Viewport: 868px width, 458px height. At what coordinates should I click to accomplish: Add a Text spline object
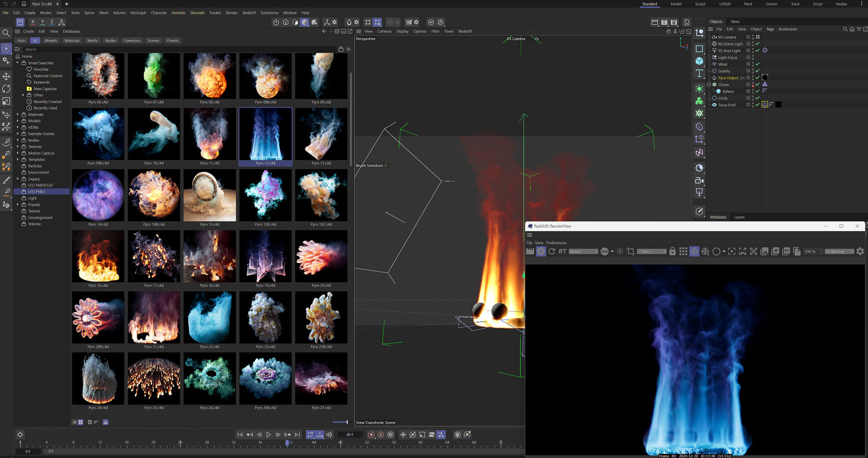click(x=699, y=73)
